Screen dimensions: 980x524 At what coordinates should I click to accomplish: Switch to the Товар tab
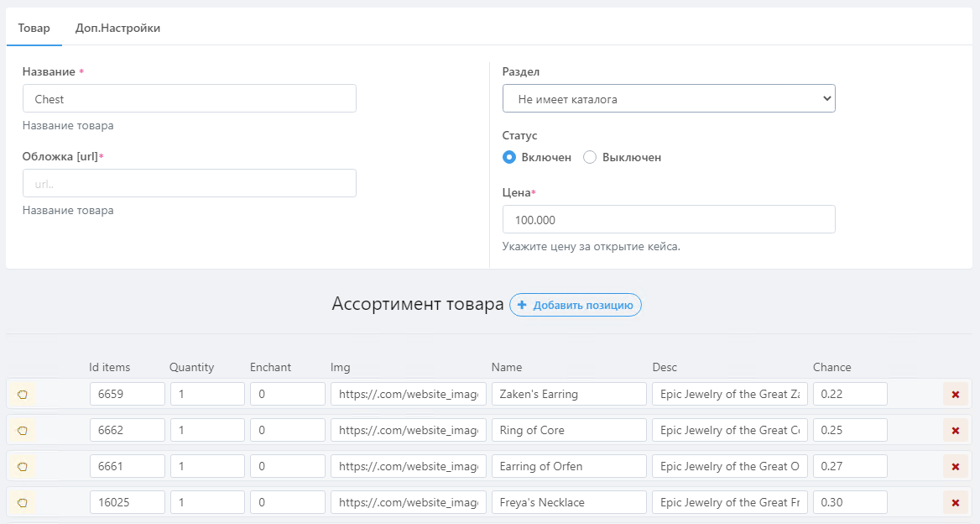click(34, 28)
